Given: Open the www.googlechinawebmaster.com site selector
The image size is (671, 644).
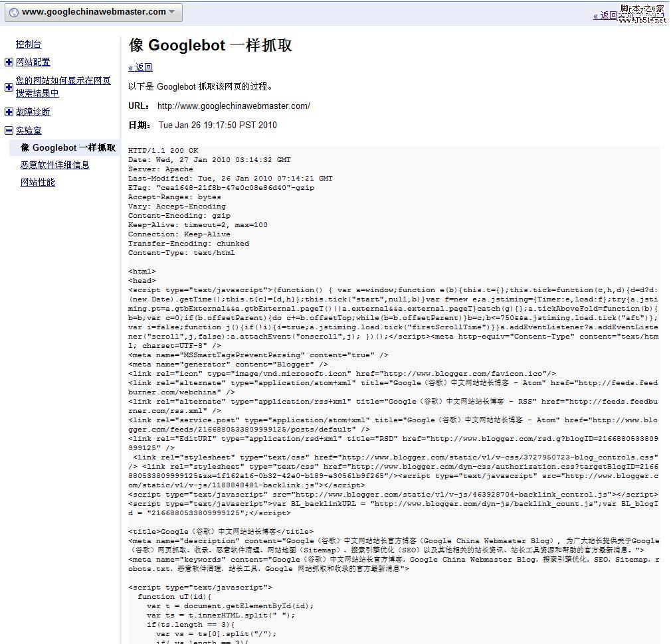Looking at the screenshot, I should (x=93, y=12).
